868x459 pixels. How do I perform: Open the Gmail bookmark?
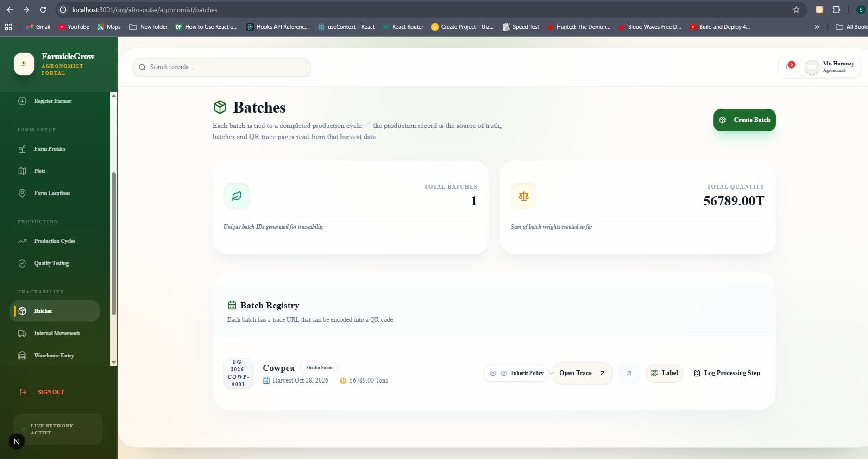coord(38,27)
